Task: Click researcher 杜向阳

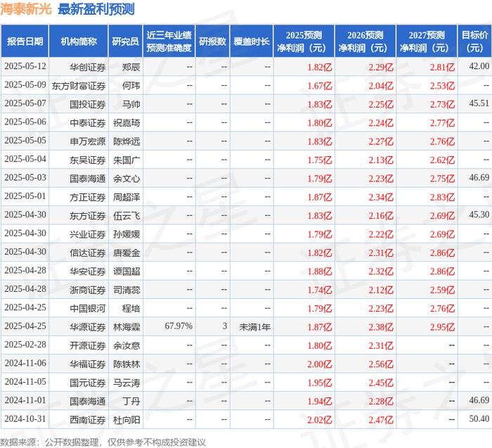Action: [127, 419]
